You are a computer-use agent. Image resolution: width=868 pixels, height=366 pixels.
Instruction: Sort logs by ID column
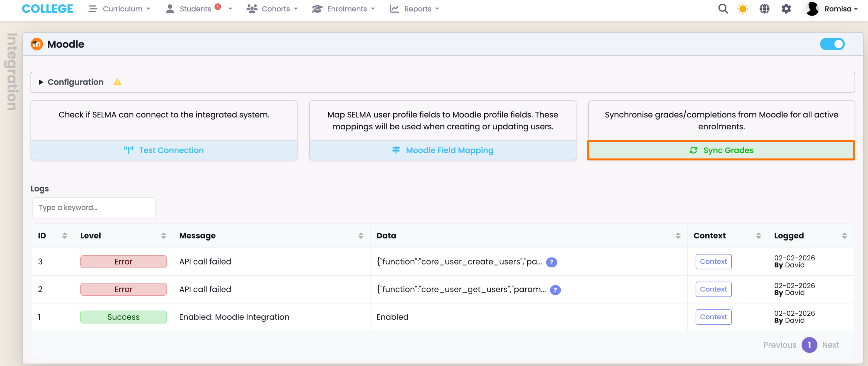(x=64, y=236)
